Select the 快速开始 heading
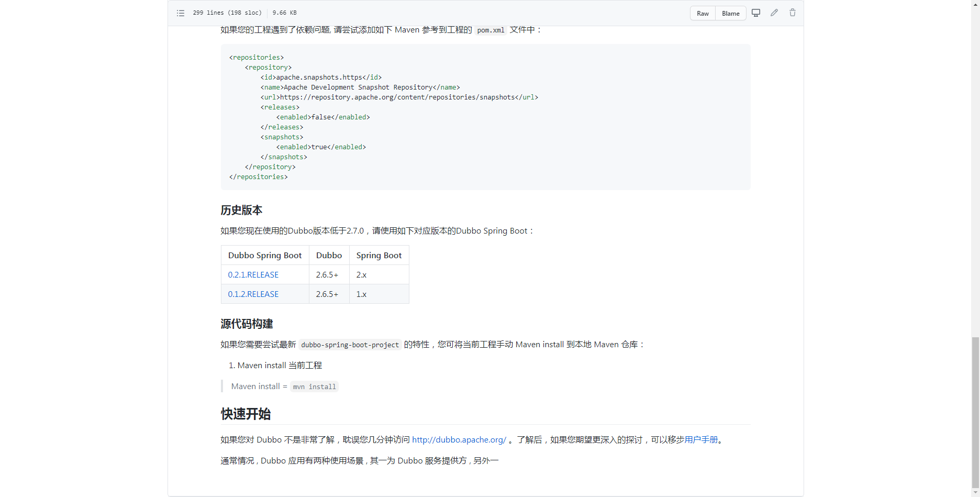The width and height of the screenshot is (980, 497). [x=246, y=414]
